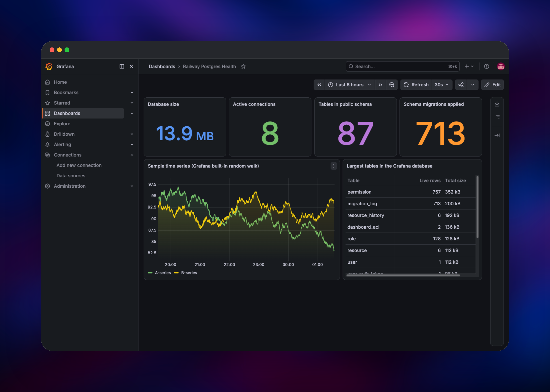Click the Active connections panel title
Image resolution: width=550 pixels, height=392 pixels.
coord(254,104)
